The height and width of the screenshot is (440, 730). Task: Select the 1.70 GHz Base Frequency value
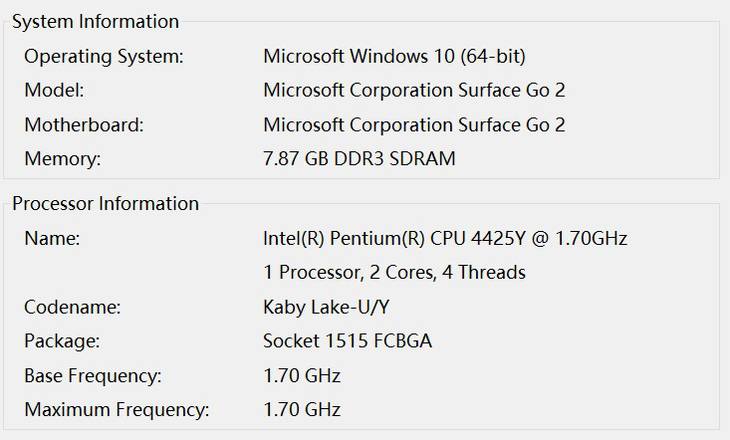[x=302, y=376]
